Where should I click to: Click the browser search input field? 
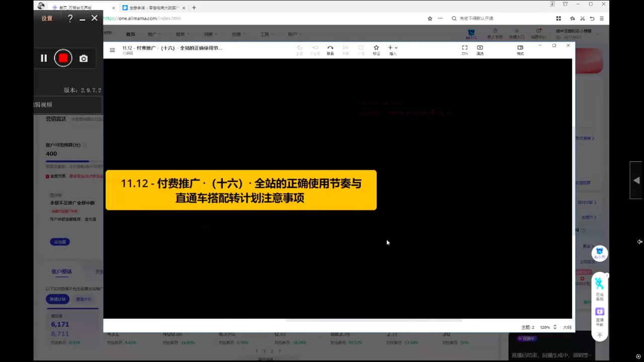tap(498, 19)
